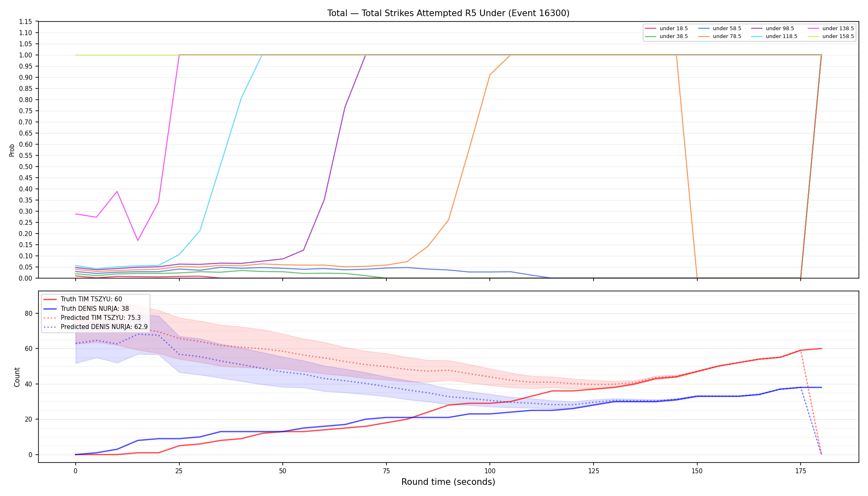Click the 'under 118.5' legend entry
Image resolution: width=868 pixels, height=496 pixels.
tap(774, 36)
